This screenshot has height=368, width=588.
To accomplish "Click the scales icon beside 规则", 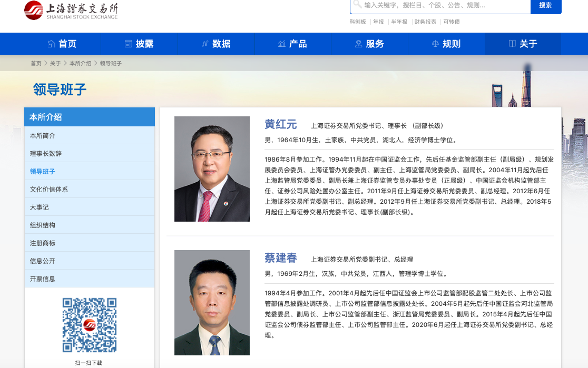I will pyautogui.click(x=435, y=44).
